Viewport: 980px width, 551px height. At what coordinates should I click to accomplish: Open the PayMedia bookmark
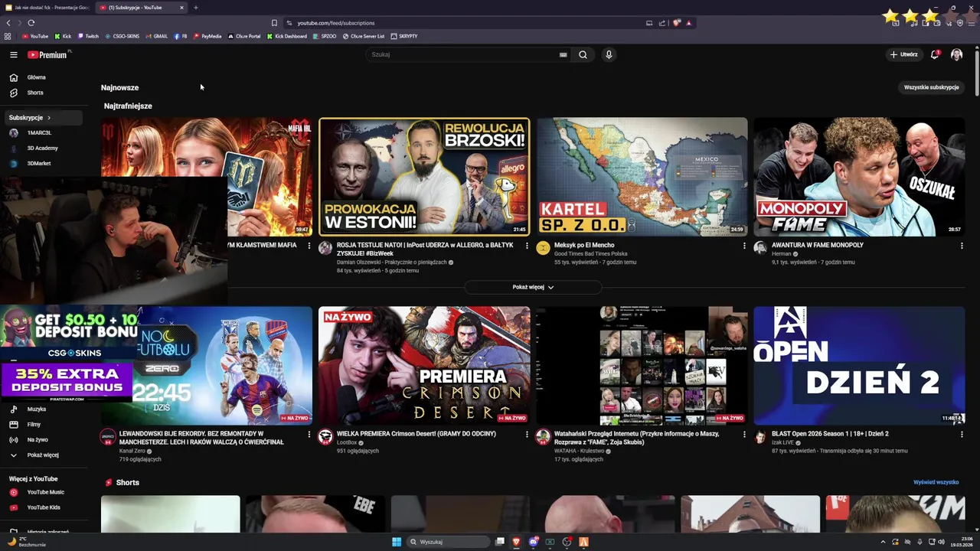tap(207, 36)
